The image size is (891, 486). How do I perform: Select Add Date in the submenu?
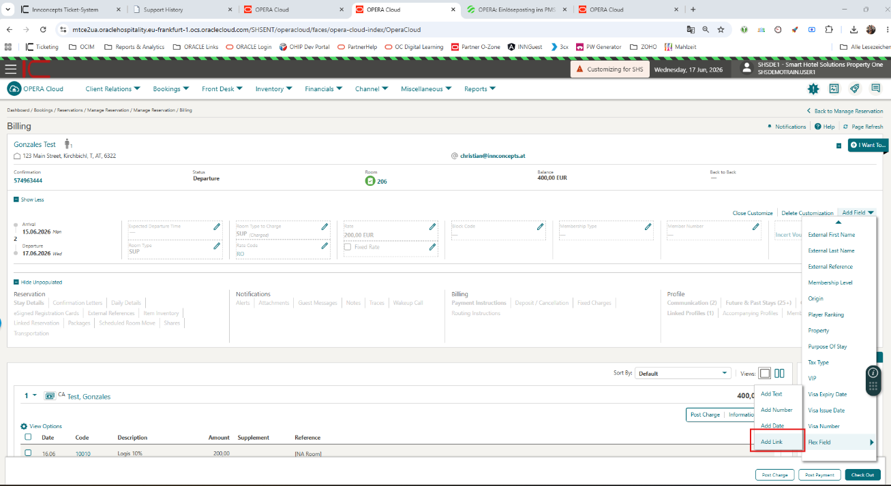tap(772, 426)
